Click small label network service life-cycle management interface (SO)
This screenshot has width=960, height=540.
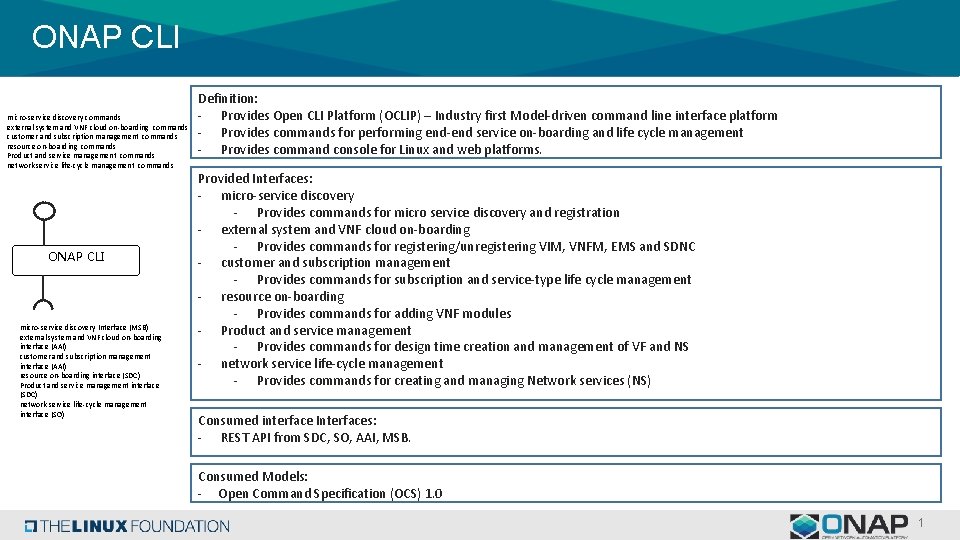click(83, 409)
